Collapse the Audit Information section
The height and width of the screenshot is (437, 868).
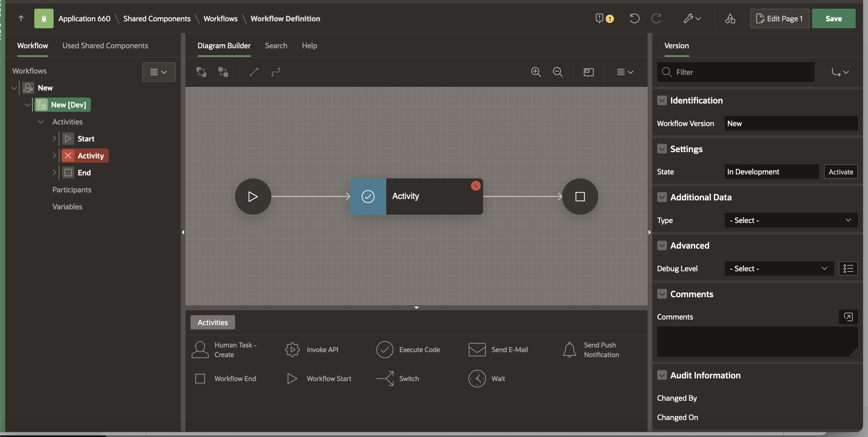pyautogui.click(x=662, y=375)
